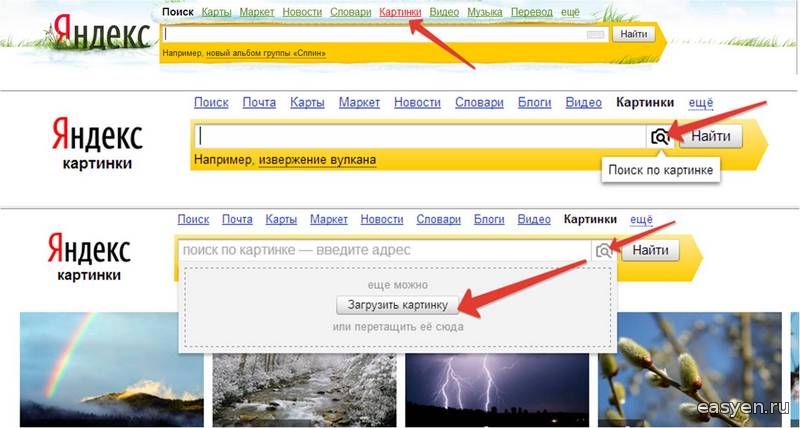This screenshot has width=800, height=428.
Task: Click Найти button in the top screenshot
Action: click(634, 34)
